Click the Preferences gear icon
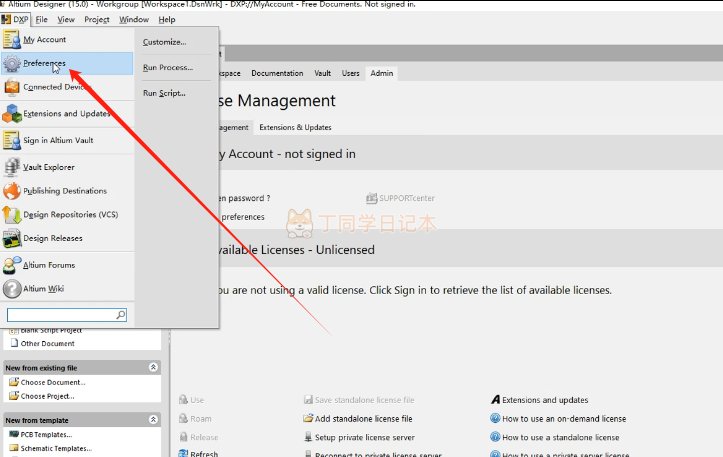Image resolution: width=723 pixels, height=457 pixels. (x=12, y=64)
